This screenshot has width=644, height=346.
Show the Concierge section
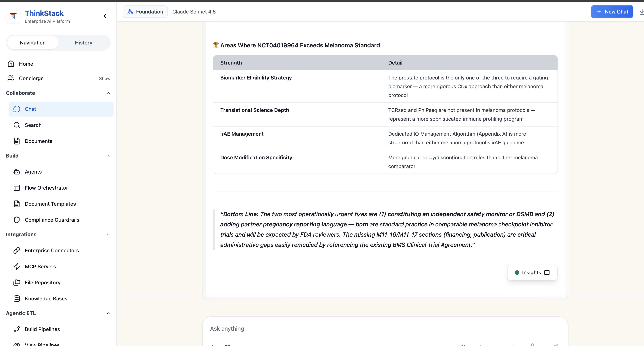point(105,78)
